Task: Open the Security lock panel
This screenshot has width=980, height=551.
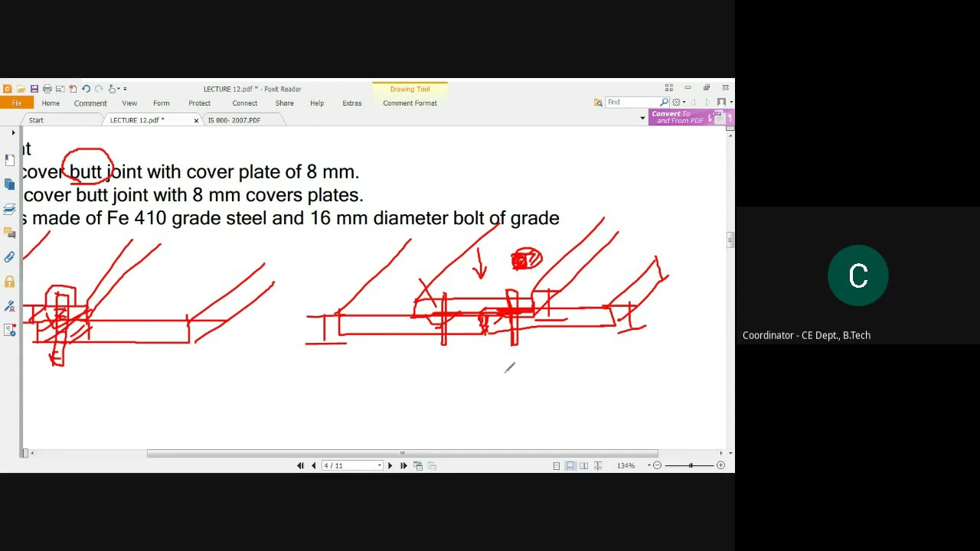Action: (9, 282)
